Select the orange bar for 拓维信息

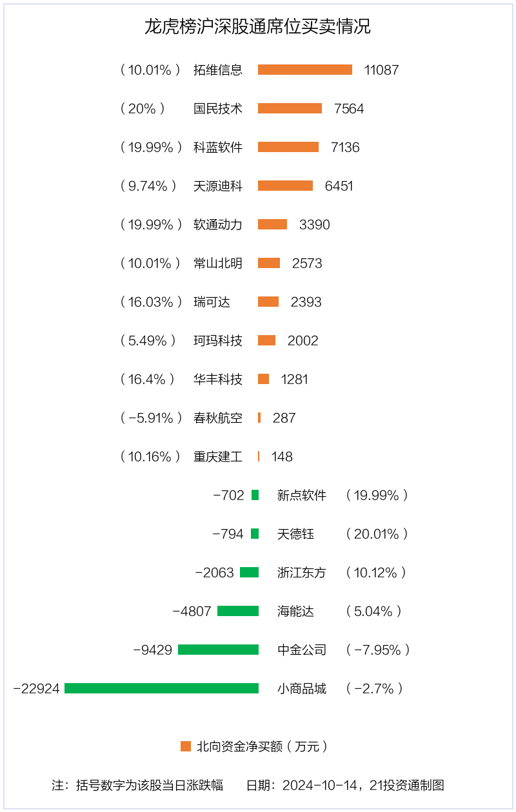(305, 70)
